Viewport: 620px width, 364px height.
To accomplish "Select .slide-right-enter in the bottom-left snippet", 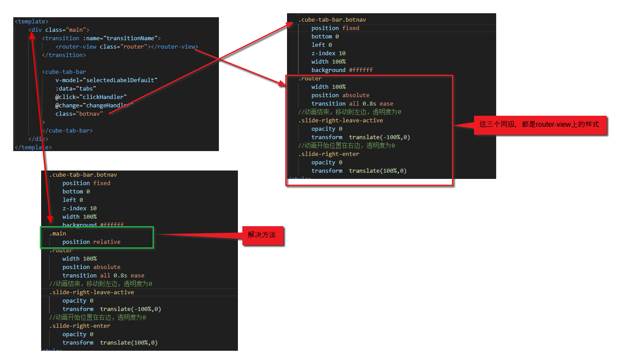I will pyautogui.click(x=80, y=326).
